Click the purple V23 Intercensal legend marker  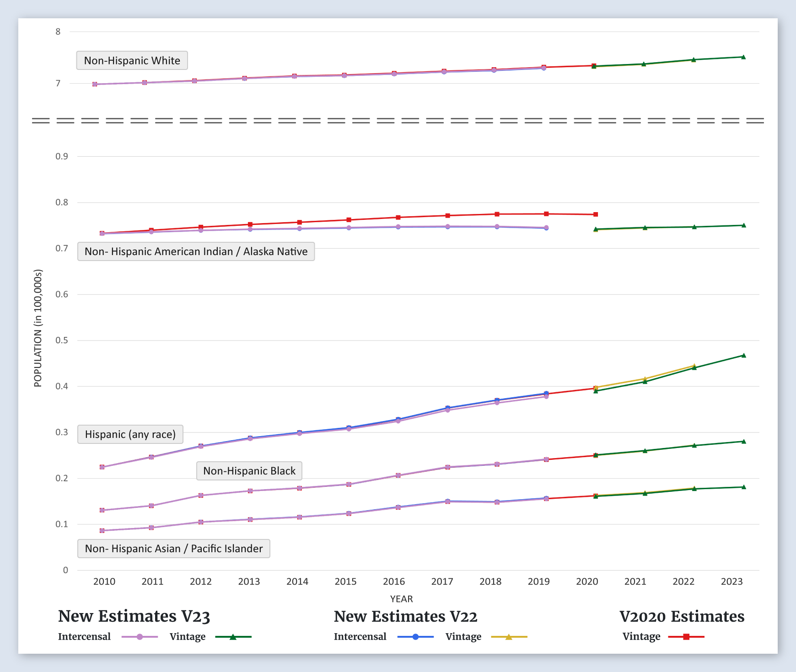[x=140, y=637]
